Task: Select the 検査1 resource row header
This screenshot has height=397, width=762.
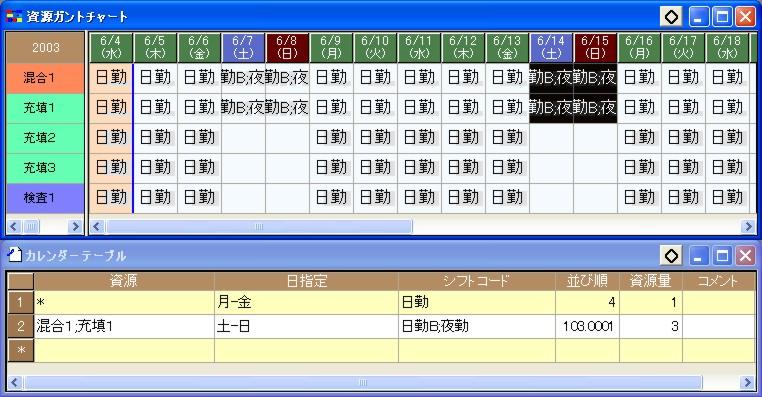Action: coord(45,198)
